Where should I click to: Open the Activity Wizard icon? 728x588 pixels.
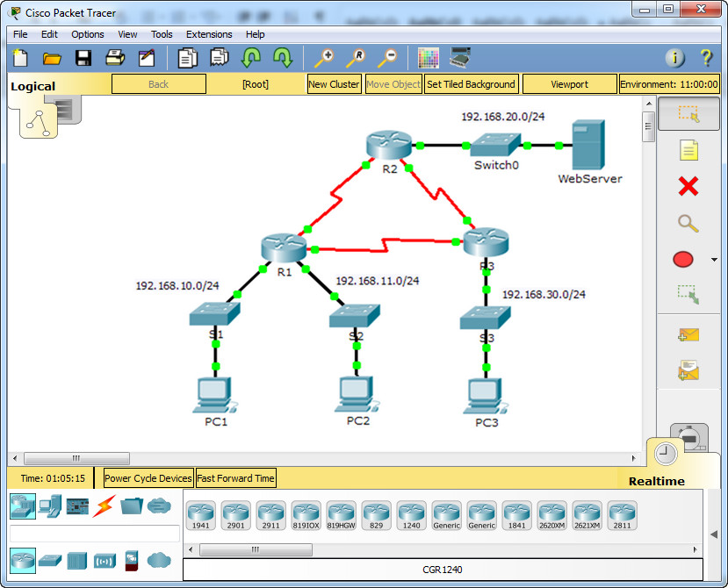click(x=147, y=58)
